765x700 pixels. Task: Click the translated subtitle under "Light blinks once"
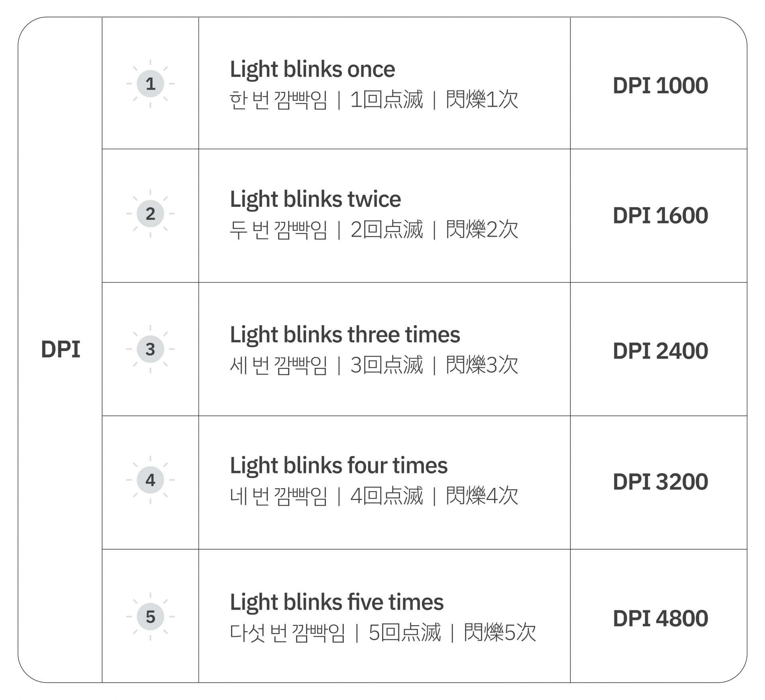pos(374,100)
